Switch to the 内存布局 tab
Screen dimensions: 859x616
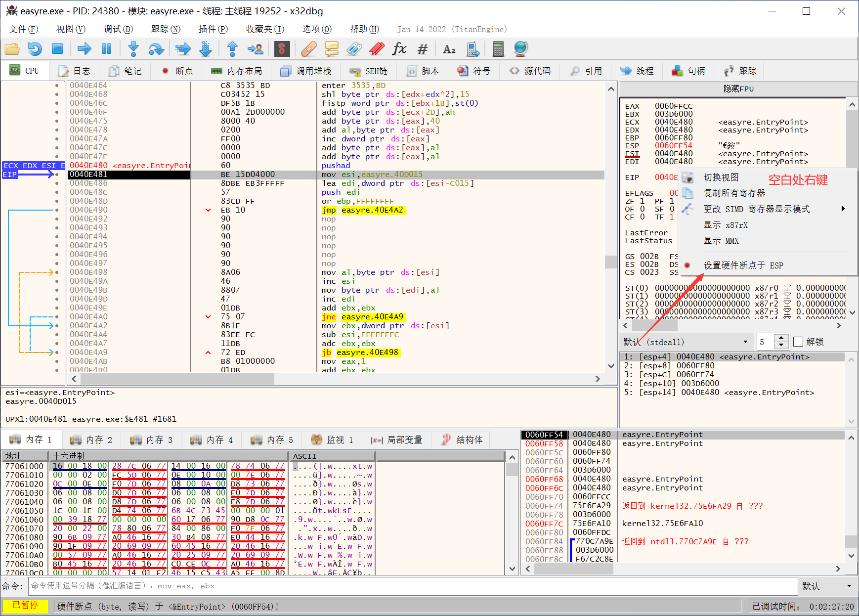click(236, 71)
